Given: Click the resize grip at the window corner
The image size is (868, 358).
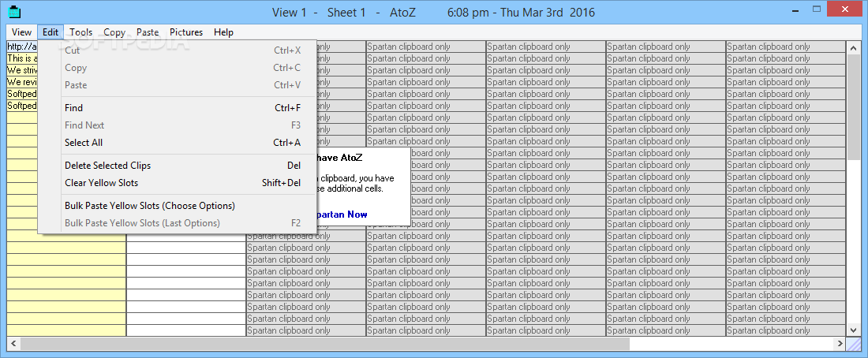Looking at the screenshot, I should tap(854, 344).
